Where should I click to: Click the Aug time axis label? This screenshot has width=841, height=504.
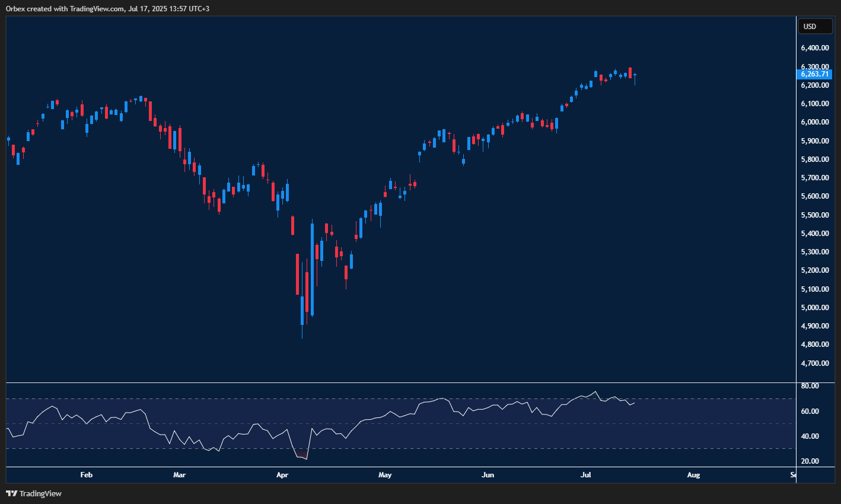pos(693,475)
